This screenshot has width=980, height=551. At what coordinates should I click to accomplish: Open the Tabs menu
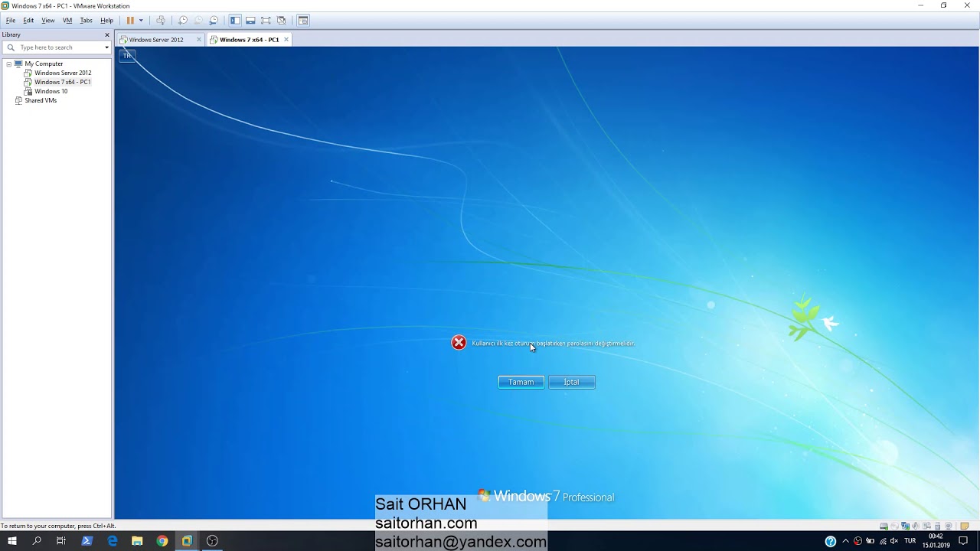[87, 21]
